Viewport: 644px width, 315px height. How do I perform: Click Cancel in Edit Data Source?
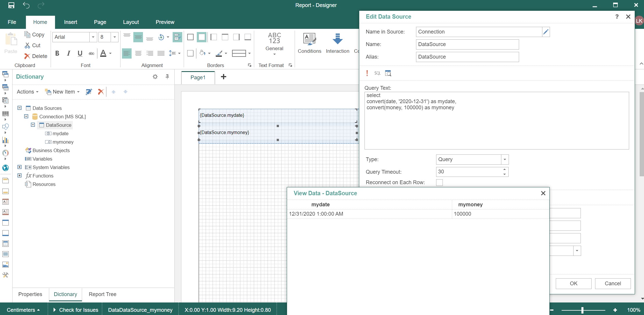(613, 284)
